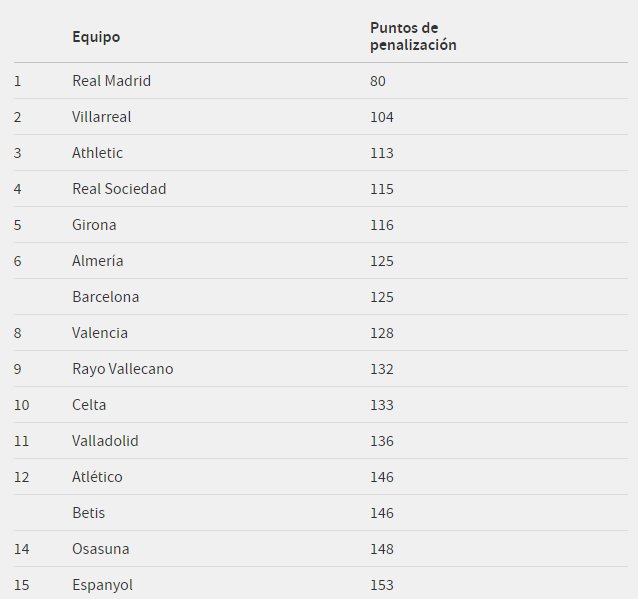Click the Almería team name

[x=98, y=261]
